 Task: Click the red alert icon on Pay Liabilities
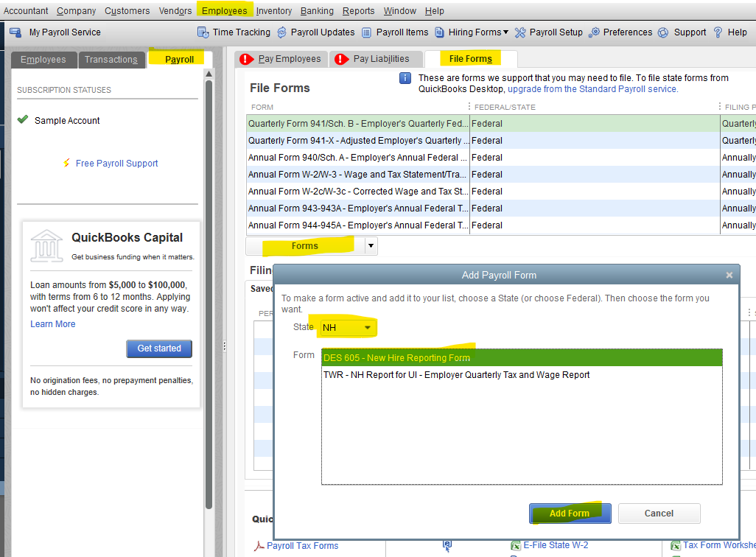coord(341,59)
